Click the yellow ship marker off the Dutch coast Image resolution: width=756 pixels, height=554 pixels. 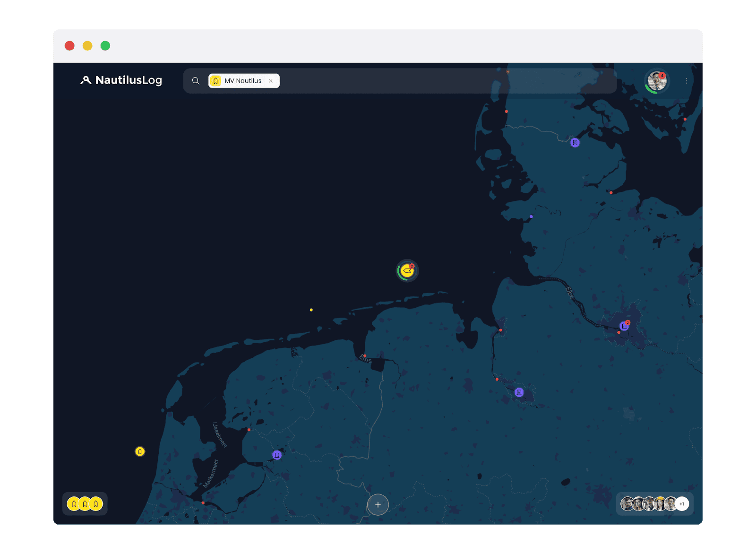click(x=140, y=451)
